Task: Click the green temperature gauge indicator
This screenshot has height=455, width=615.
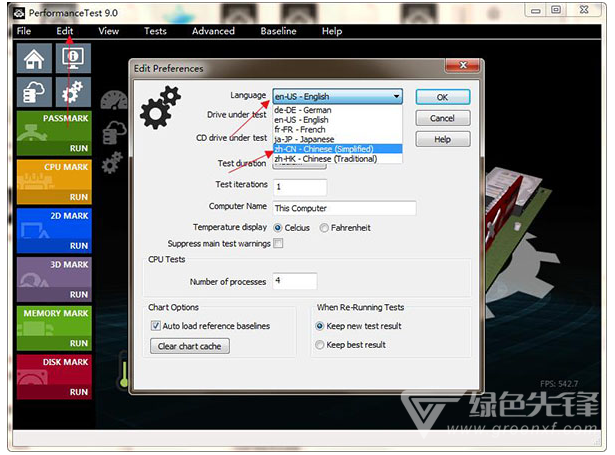Action: (x=124, y=373)
